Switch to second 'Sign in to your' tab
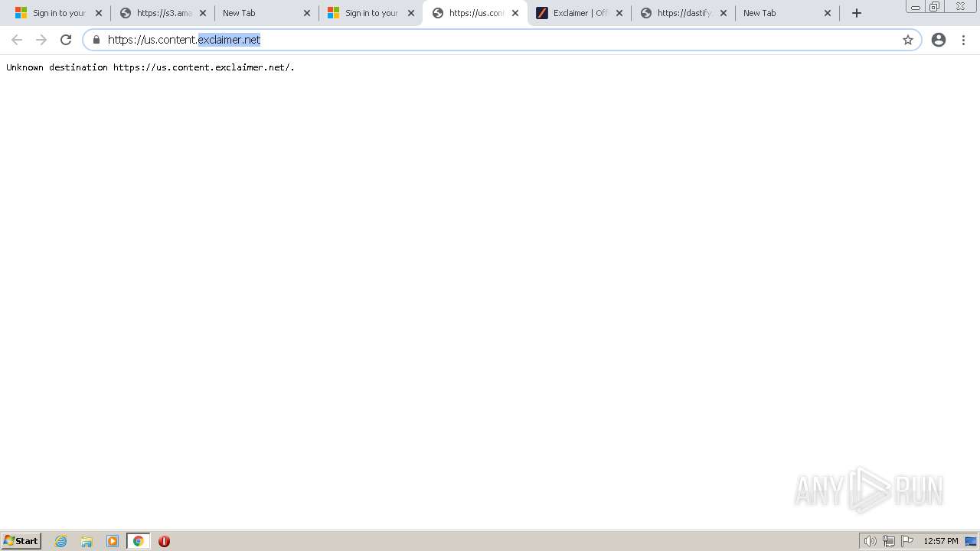The width and height of the screenshot is (980, 551). [x=371, y=13]
